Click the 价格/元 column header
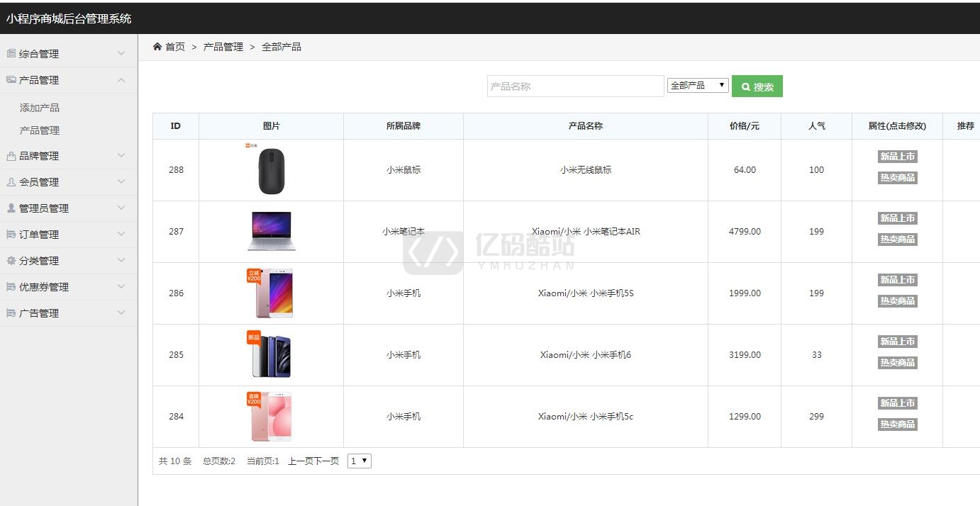980x506 pixels. pos(745,126)
